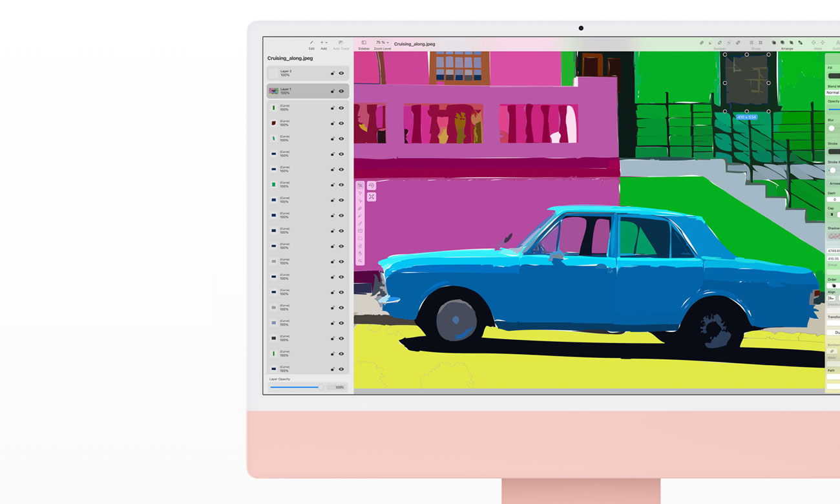Click the Layer 1 thumbnail
This screenshot has width=840, height=504.
pos(274,91)
